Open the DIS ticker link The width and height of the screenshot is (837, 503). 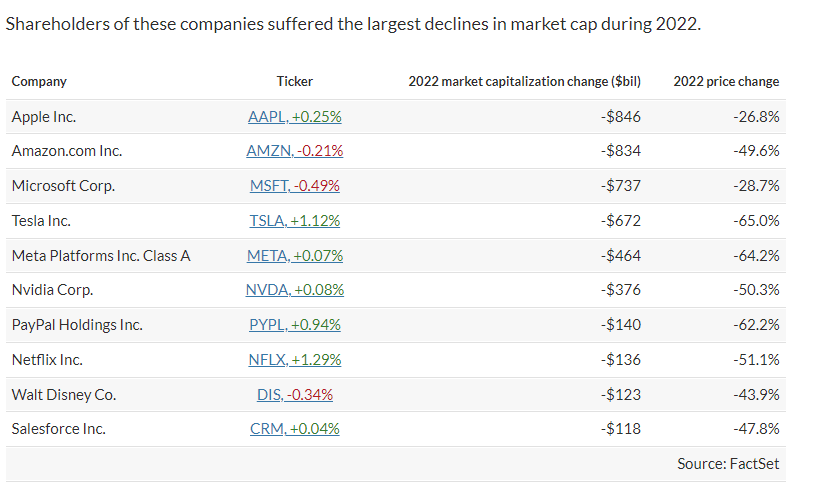[x=294, y=394]
